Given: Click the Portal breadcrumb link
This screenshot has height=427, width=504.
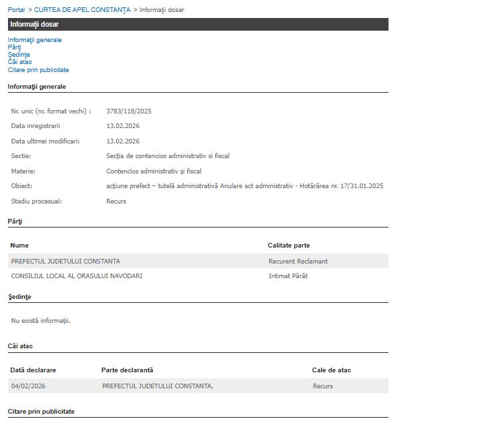Looking at the screenshot, I should click(16, 10).
